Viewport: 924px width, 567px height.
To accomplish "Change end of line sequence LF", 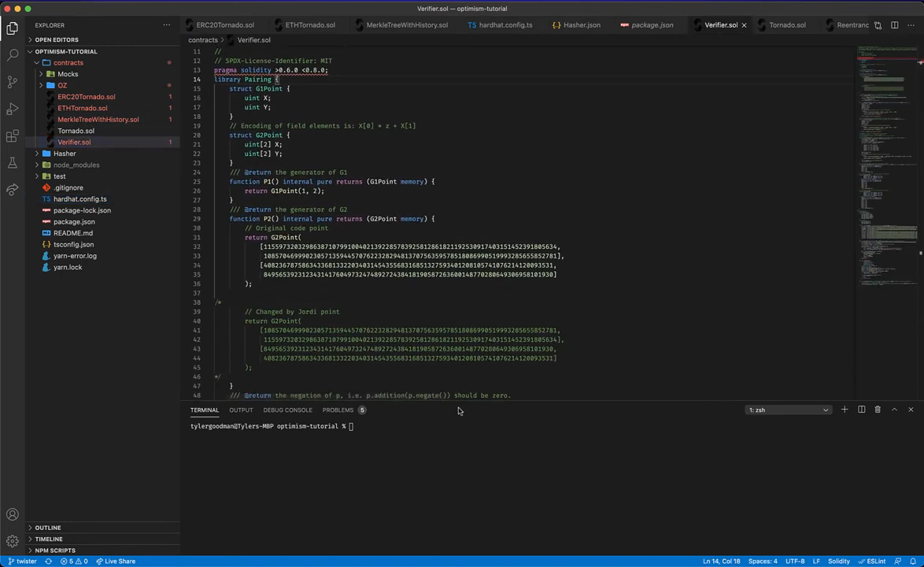I will [x=816, y=561].
